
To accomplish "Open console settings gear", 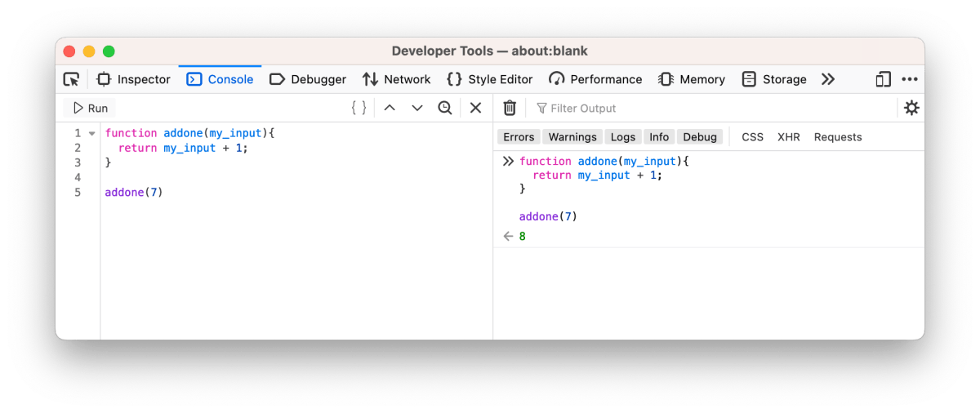I will [x=911, y=108].
